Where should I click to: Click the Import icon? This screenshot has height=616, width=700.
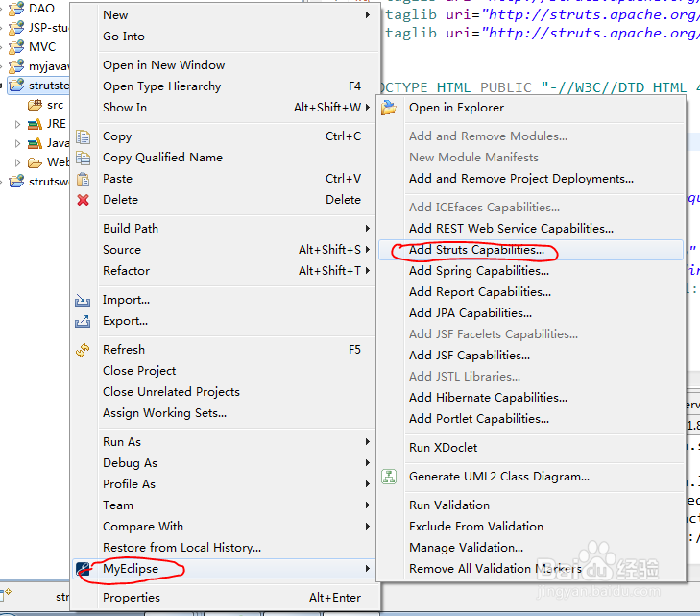[x=83, y=300]
